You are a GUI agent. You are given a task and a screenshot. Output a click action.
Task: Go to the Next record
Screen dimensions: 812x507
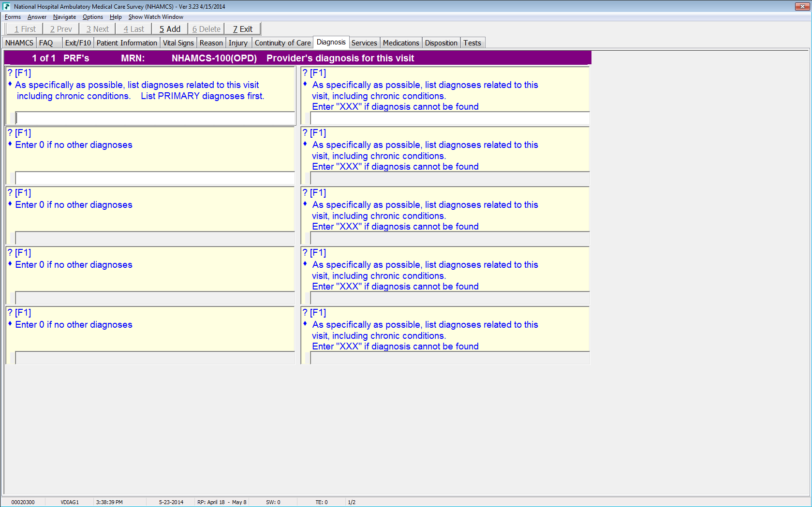click(97, 29)
